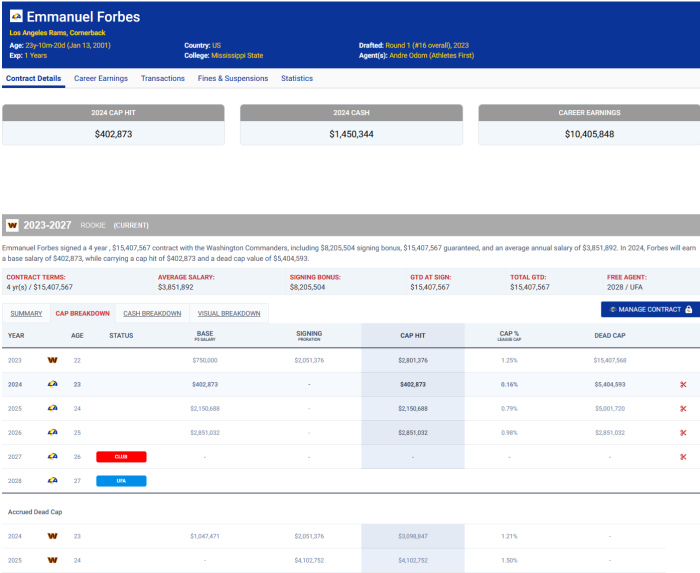This screenshot has width=700, height=573.
Task: Open the Career Earnings tab
Action: (x=101, y=79)
